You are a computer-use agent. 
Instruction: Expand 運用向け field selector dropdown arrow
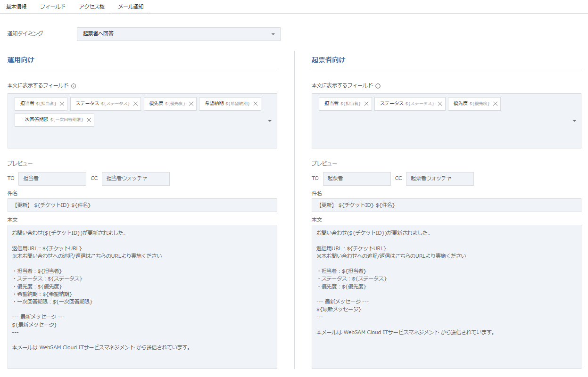tap(270, 121)
